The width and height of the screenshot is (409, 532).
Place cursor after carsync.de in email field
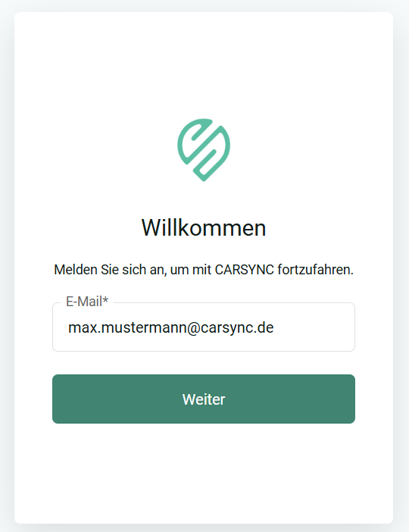coord(274,327)
